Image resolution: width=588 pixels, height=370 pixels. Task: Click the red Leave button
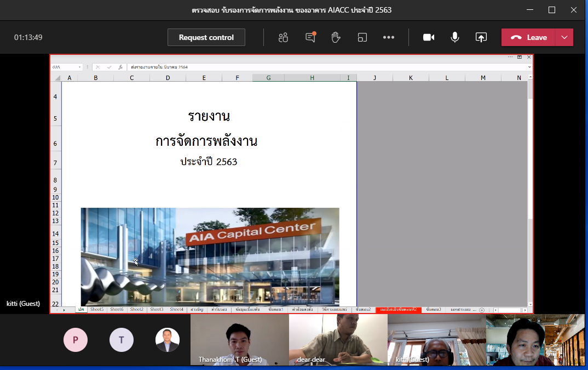(x=529, y=38)
